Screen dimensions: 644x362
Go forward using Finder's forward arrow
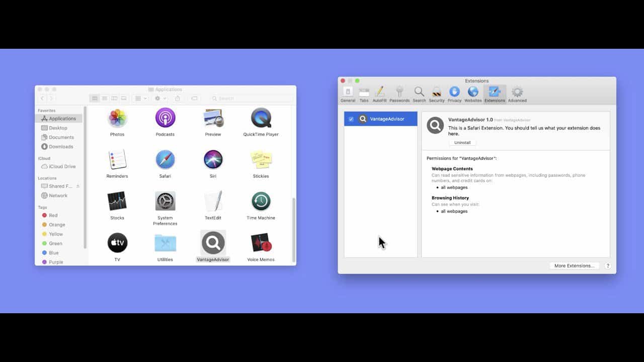[x=51, y=99]
